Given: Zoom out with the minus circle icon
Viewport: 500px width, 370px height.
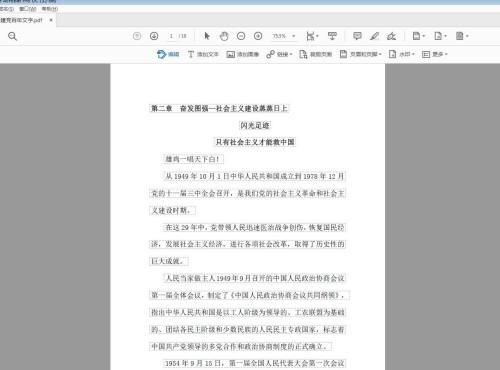Looking at the screenshot, I should [241, 36].
